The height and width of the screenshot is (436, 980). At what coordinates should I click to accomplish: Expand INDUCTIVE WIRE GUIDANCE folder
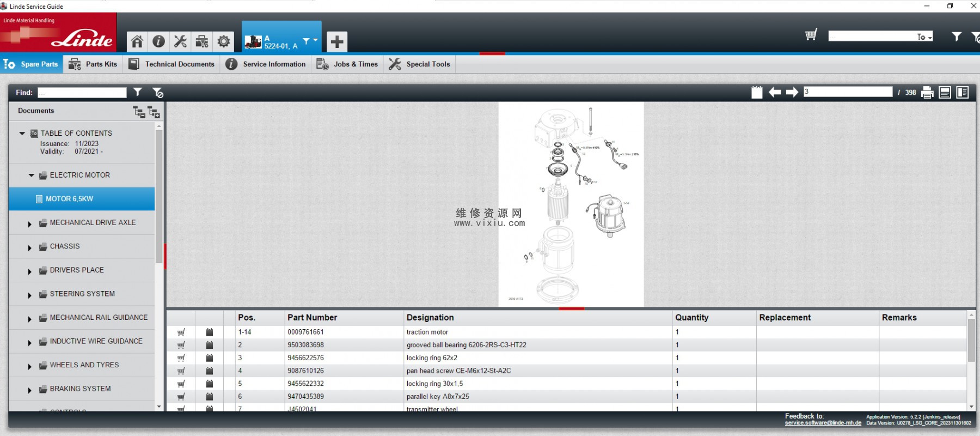click(x=30, y=343)
